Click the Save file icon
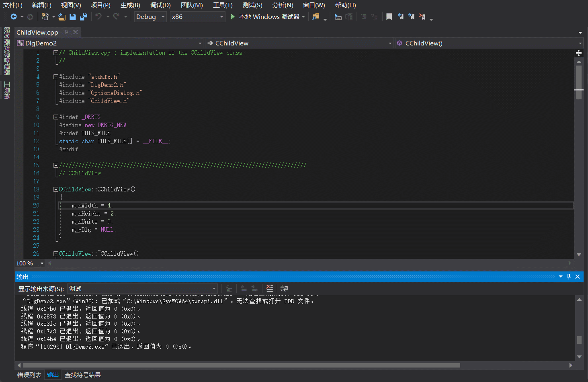This screenshot has width=588, height=382. (x=73, y=17)
